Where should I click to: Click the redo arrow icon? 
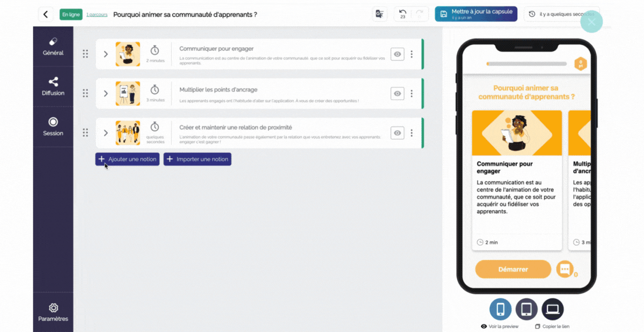coord(420,14)
